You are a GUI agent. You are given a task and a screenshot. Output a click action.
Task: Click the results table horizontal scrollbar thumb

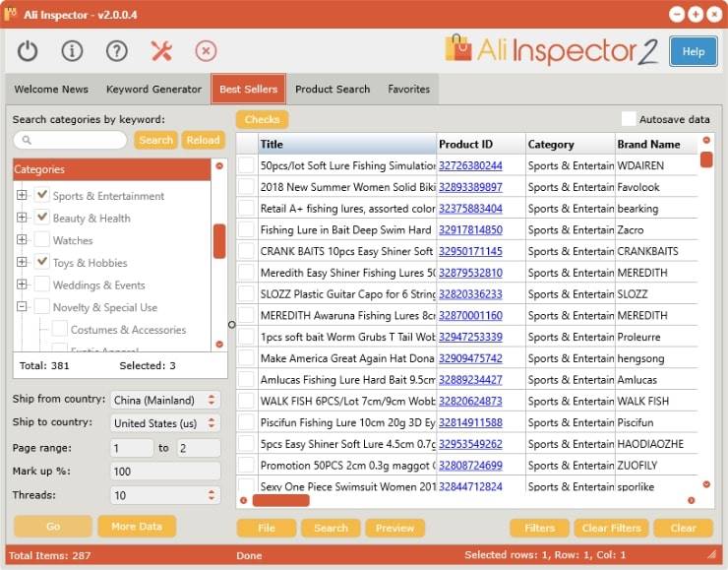coord(281,500)
